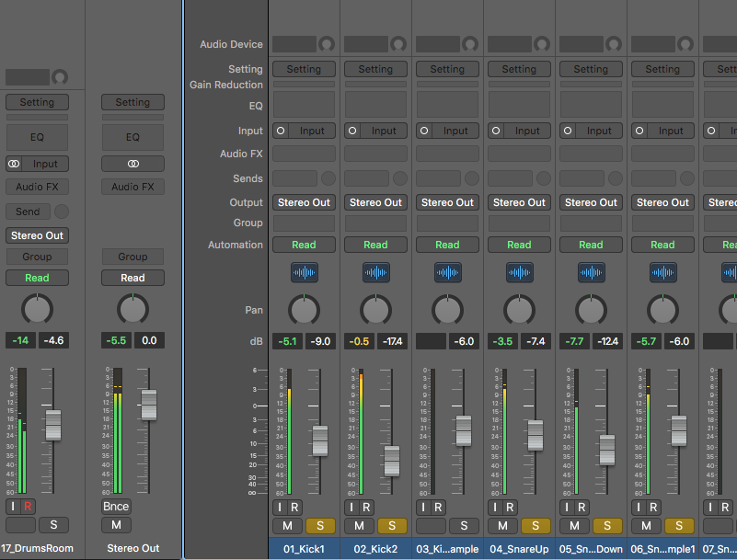737x560 pixels.
Task: Click send level knob on 03_Ki...ample
Action: pyautogui.click(x=472, y=178)
